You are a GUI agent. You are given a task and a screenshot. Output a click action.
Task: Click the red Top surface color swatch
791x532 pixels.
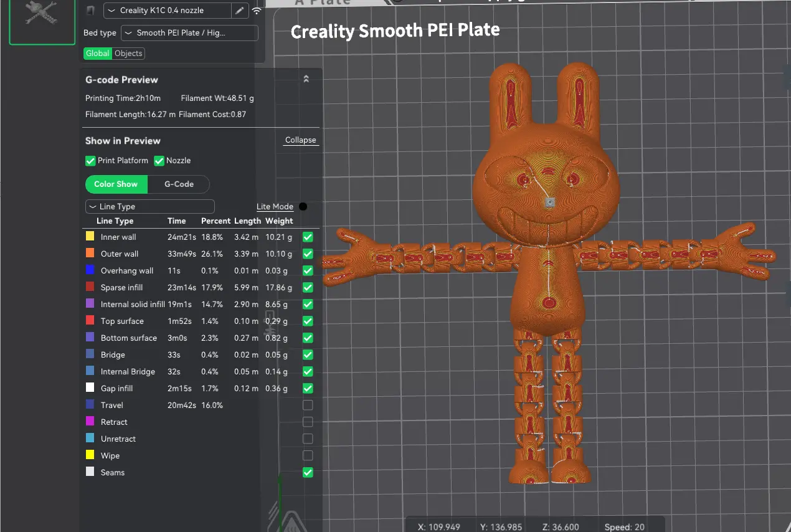90,321
